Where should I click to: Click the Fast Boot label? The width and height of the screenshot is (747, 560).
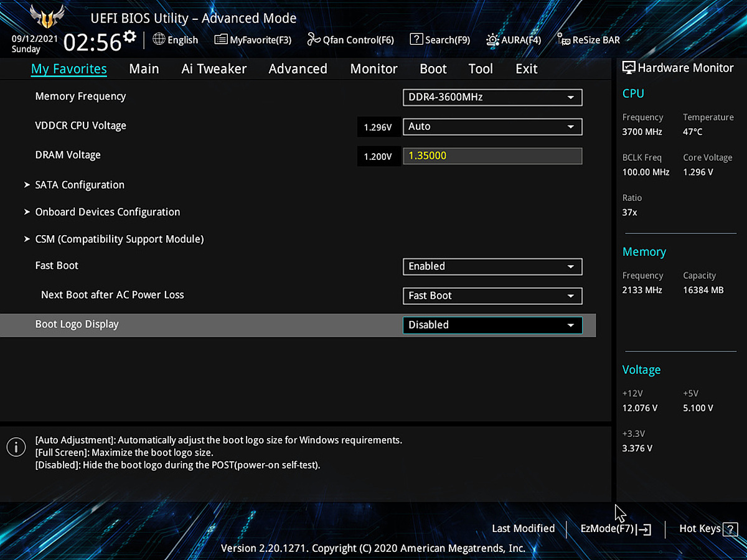pos(57,265)
